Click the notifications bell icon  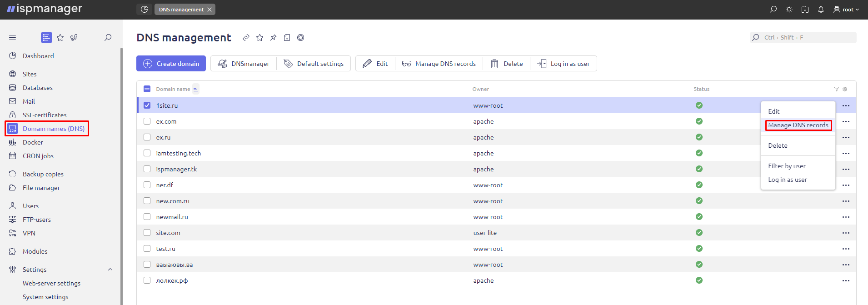click(821, 10)
